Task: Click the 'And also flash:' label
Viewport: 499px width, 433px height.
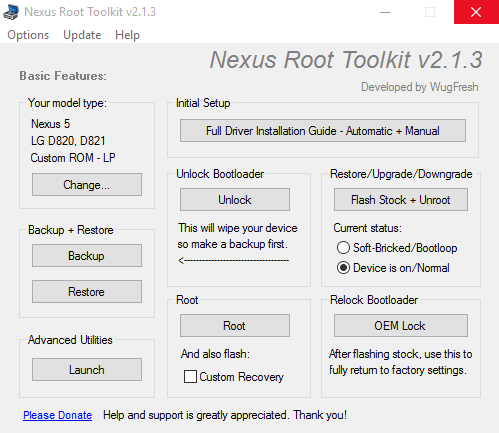Action: pyautogui.click(x=215, y=354)
